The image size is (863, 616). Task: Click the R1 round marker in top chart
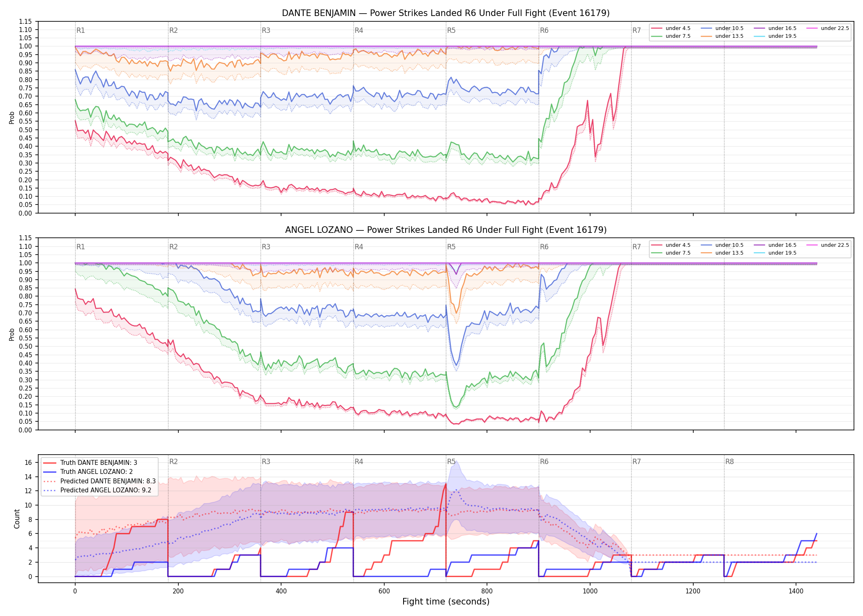(81, 30)
